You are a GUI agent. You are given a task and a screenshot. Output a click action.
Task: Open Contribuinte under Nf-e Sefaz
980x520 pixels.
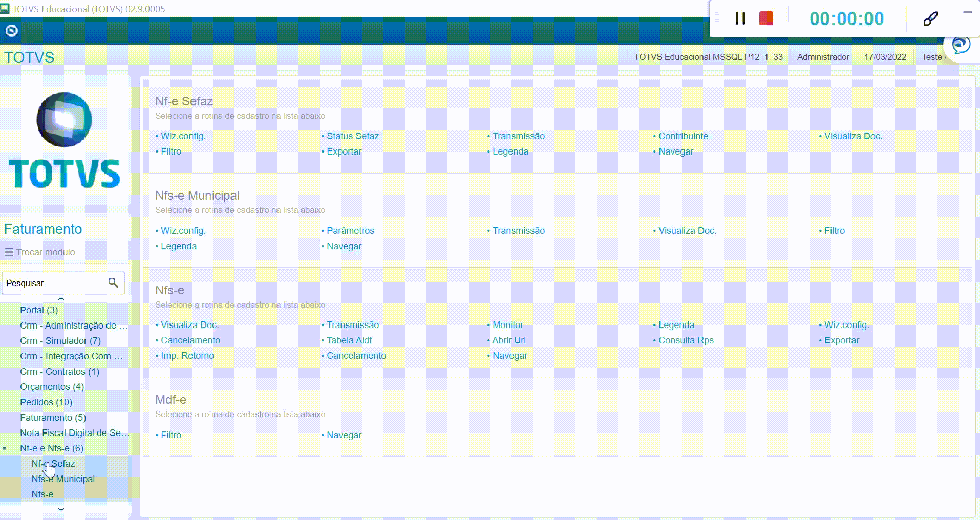coord(683,136)
